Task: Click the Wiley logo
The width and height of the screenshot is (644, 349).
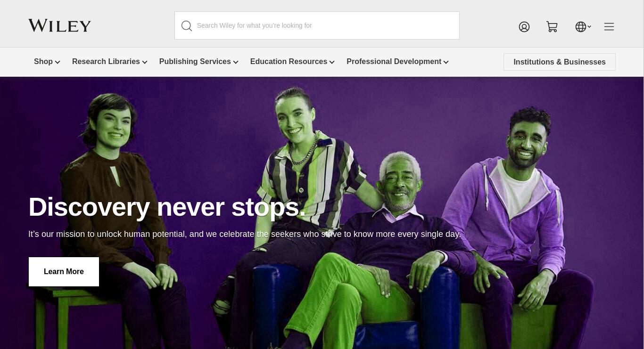Action: [x=59, y=25]
